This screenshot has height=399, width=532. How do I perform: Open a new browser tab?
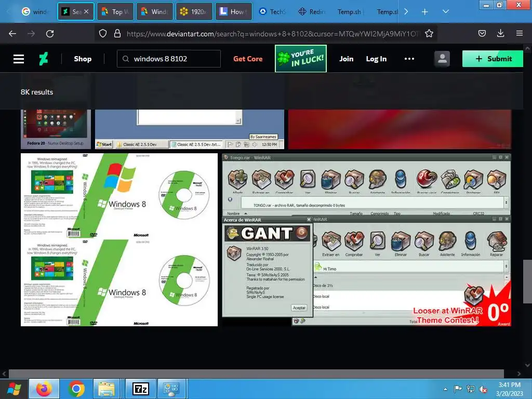click(424, 12)
